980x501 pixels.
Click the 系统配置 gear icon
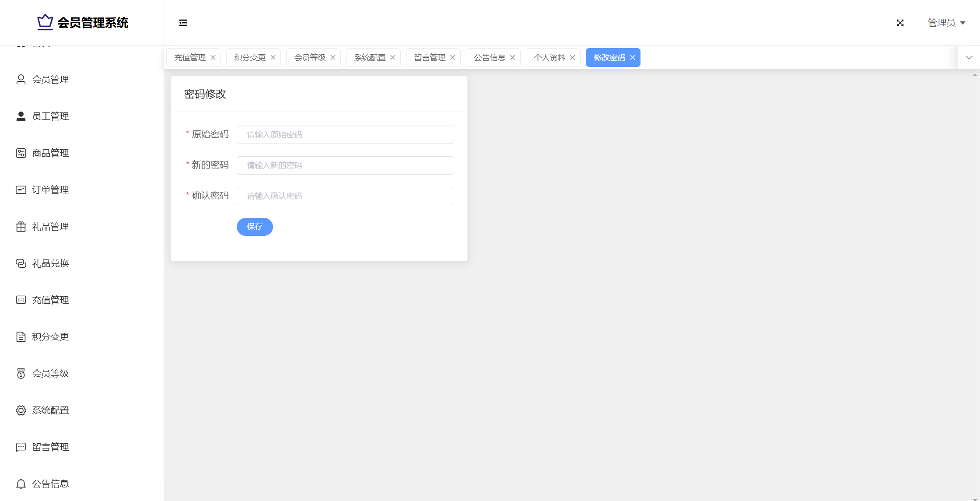click(x=21, y=410)
